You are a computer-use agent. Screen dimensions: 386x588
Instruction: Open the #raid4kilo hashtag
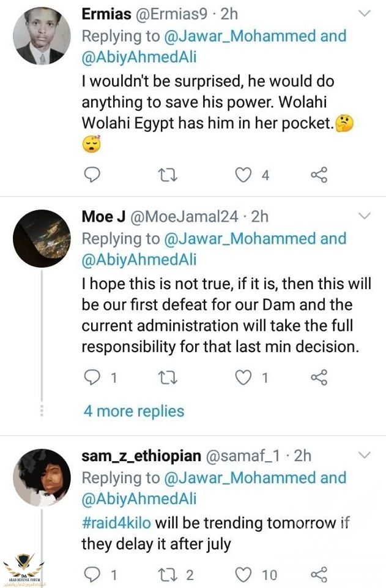tap(116, 522)
